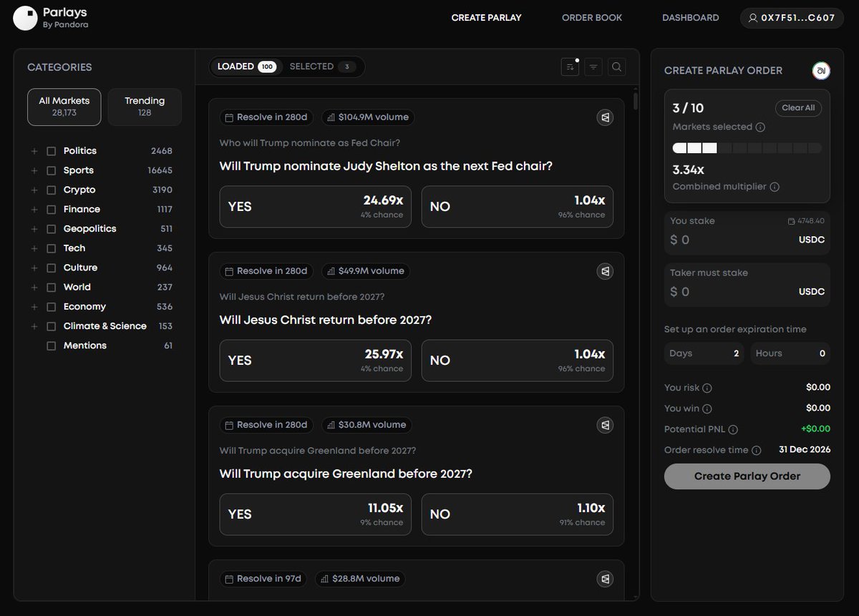Check the Culture category checkbox
Screen dimensions: 859x616
pyautogui.click(x=51, y=268)
